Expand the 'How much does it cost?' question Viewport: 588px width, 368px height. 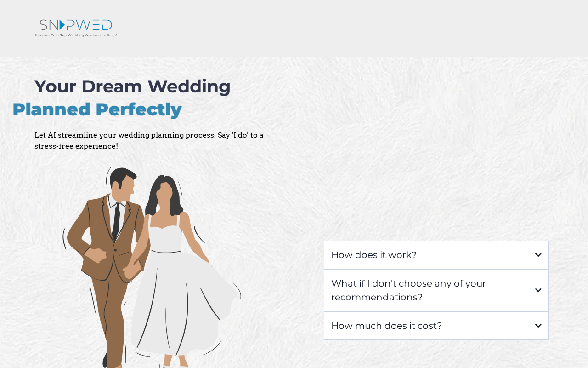click(436, 326)
